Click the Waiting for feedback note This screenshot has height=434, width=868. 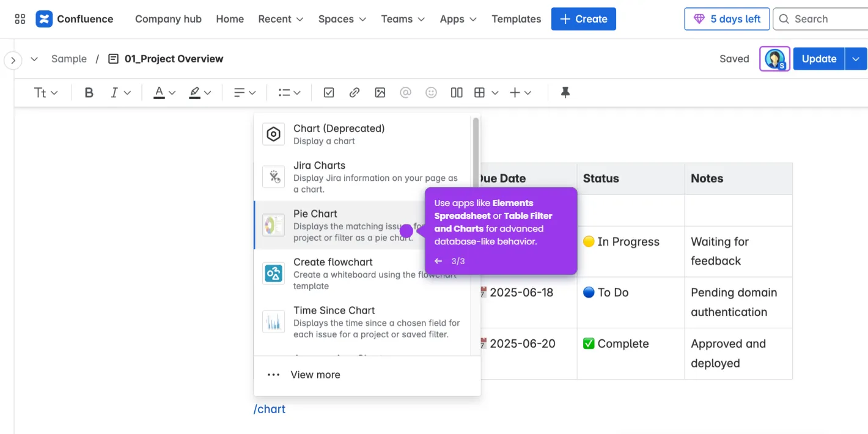point(719,251)
